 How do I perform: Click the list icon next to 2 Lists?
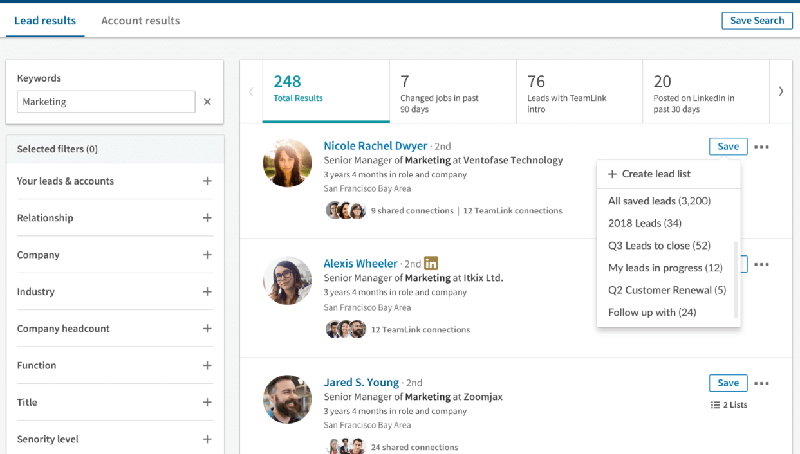(715, 405)
